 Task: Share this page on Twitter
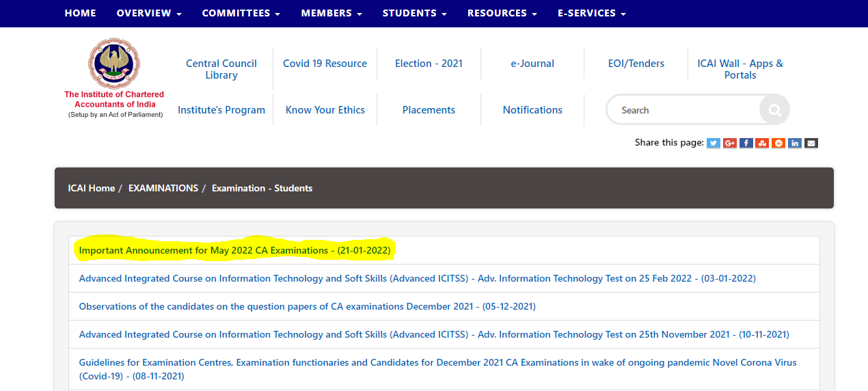[x=714, y=143]
